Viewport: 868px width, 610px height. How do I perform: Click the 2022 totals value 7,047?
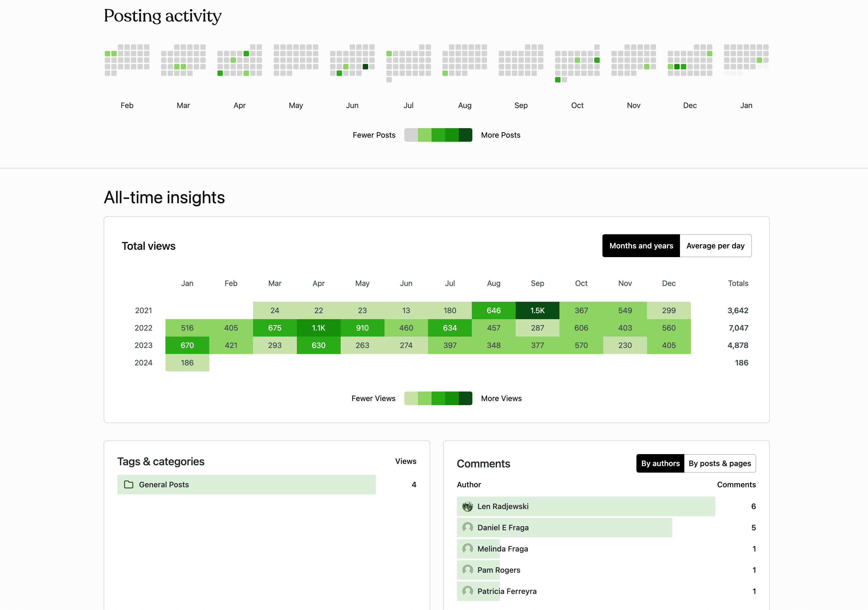point(738,328)
